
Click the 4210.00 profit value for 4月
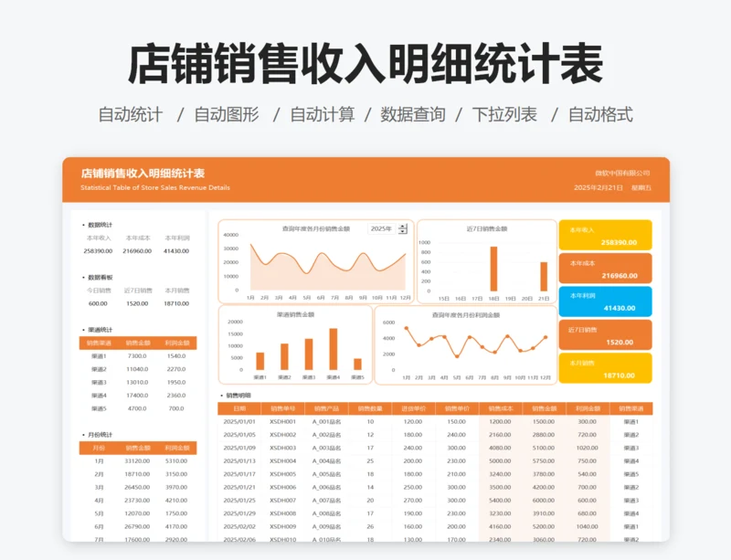click(x=176, y=500)
